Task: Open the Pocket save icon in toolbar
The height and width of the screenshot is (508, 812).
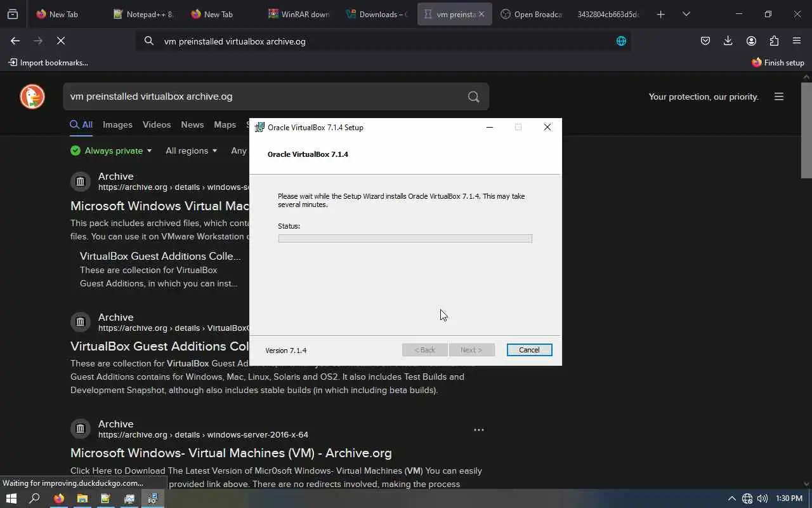Action: (x=705, y=41)
